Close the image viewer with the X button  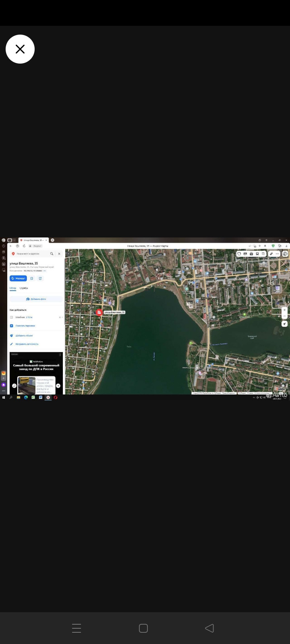[x=20, y=49]
